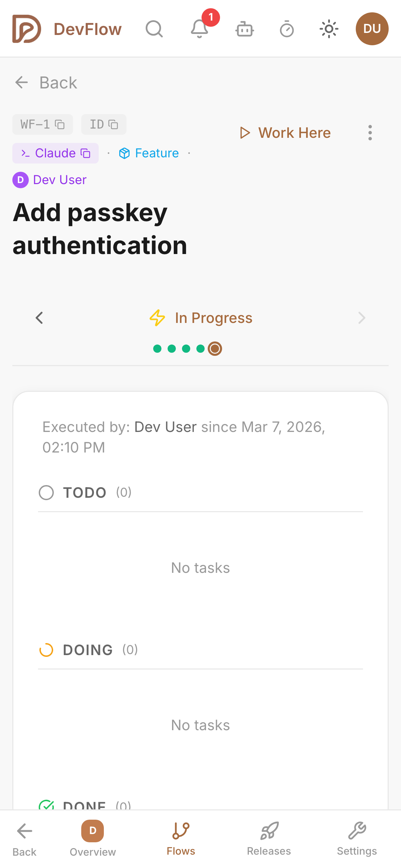
Task: Go to previous status with left chevron
Action: pos(39,318)
